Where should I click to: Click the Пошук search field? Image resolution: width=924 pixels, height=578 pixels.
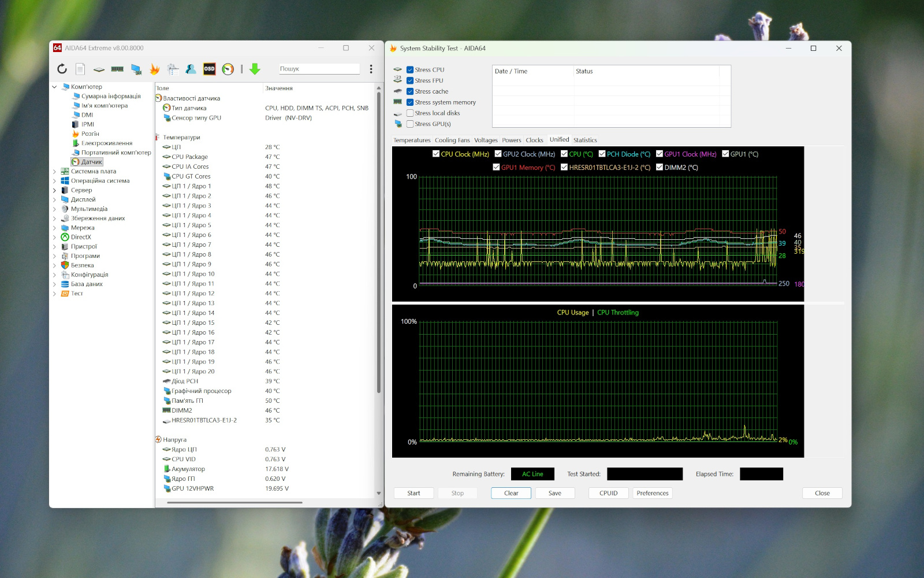319,69
